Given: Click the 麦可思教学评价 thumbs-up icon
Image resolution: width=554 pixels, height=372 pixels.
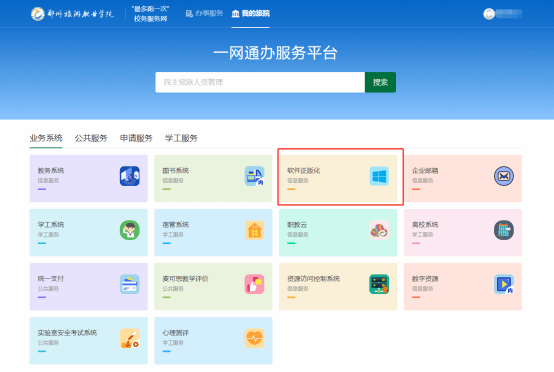Looking at the screenshot, I should point(254,284).
